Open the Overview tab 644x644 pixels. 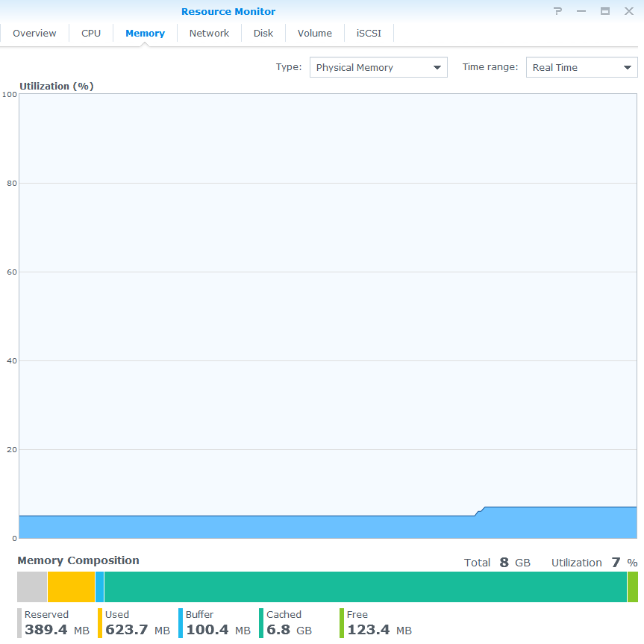coord(34,34)
